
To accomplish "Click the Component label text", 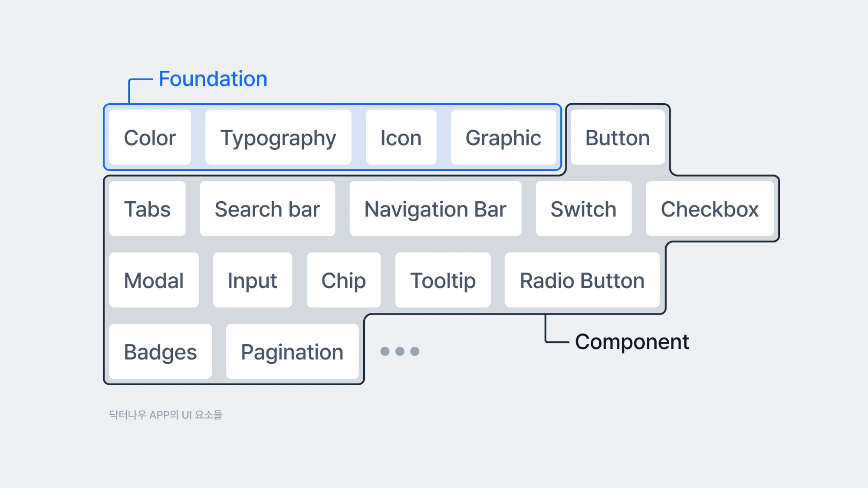I will point(632,342).
